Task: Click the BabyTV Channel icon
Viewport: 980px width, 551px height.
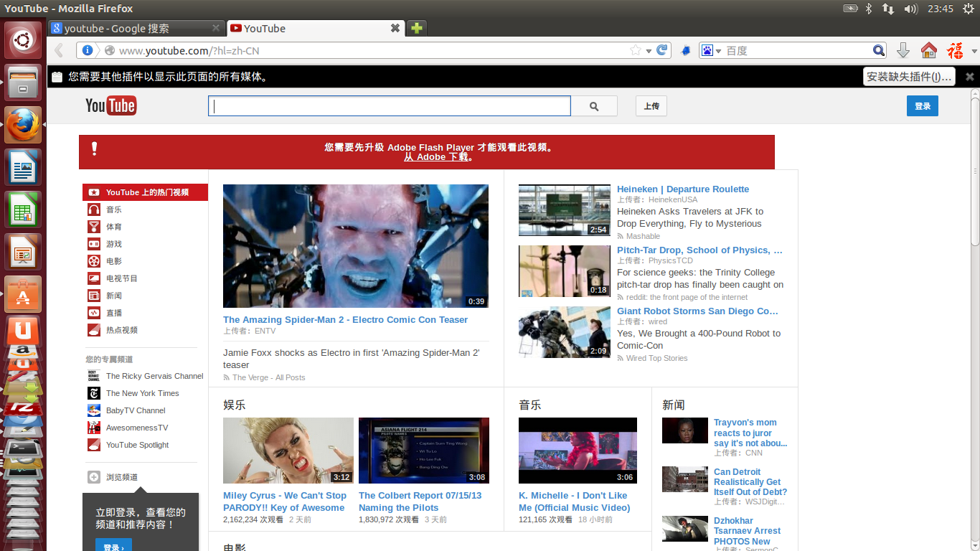Action: 94,410
